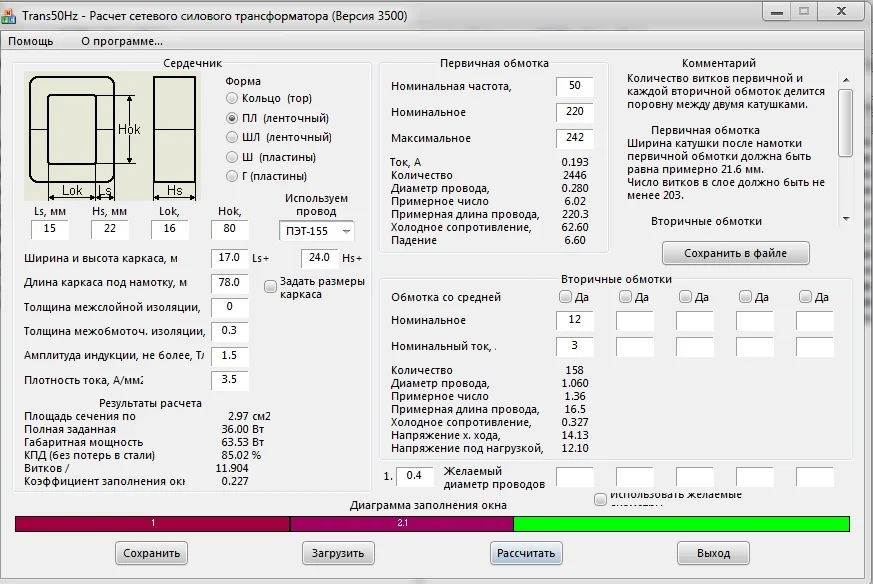Screen dimensions: 873x584
Task: Click the Ls, мм input field
Action: point(50,230)
